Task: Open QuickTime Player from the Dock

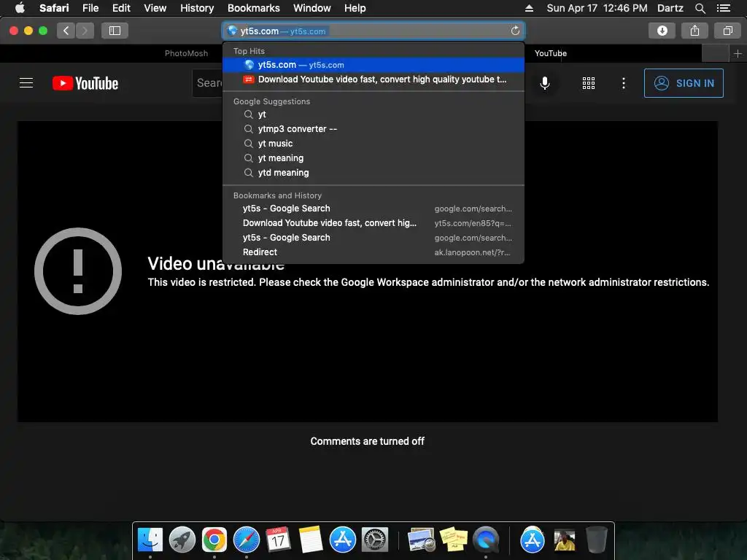Action: pos(485,540)
